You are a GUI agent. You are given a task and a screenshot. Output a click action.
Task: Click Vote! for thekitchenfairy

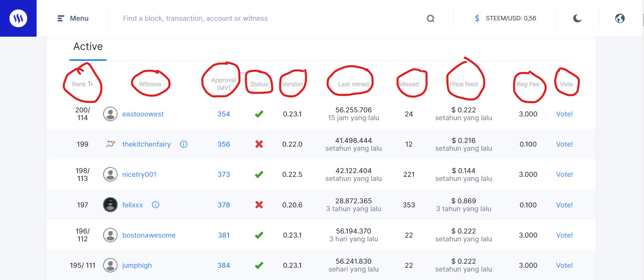[564, 144]
